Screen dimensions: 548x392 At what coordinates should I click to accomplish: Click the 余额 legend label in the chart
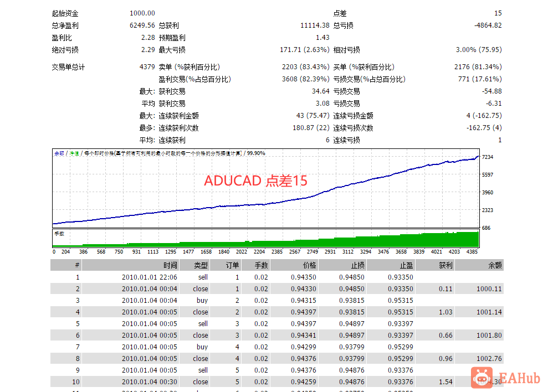59,153
